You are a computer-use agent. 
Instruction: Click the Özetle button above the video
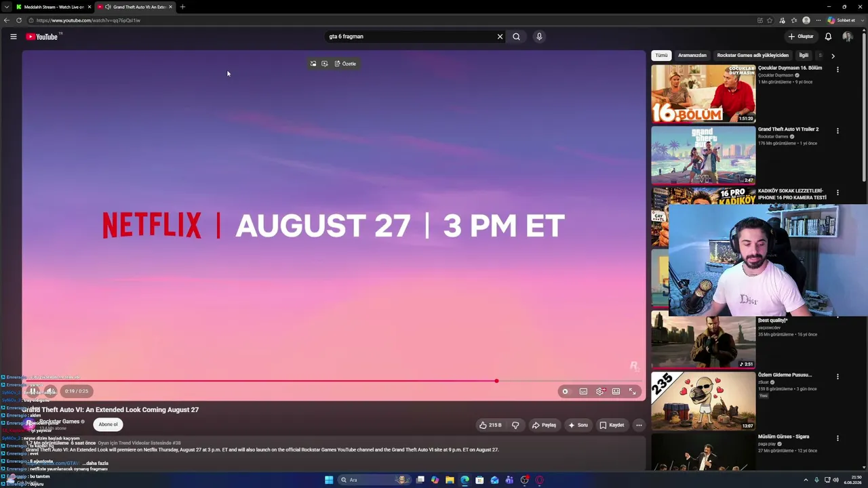tap(345, 64)
